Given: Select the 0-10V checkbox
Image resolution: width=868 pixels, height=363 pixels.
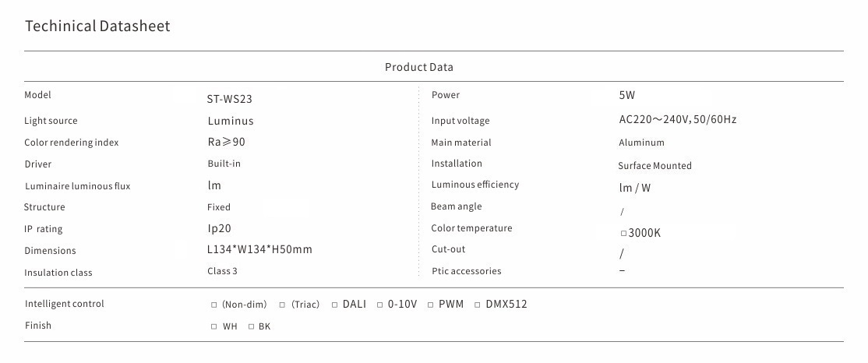Looking at the screenshot, I should 380,305.
